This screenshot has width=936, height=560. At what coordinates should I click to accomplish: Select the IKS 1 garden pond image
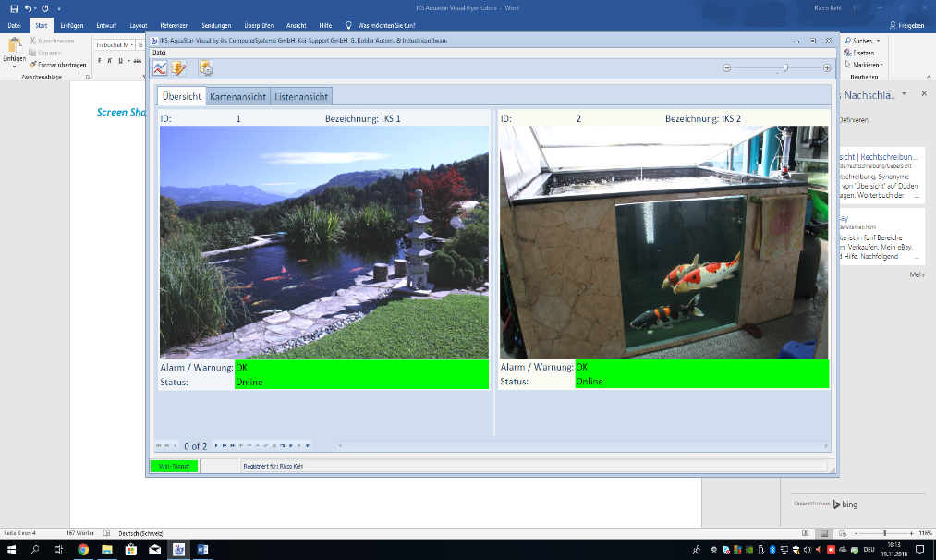pos(324,242)
